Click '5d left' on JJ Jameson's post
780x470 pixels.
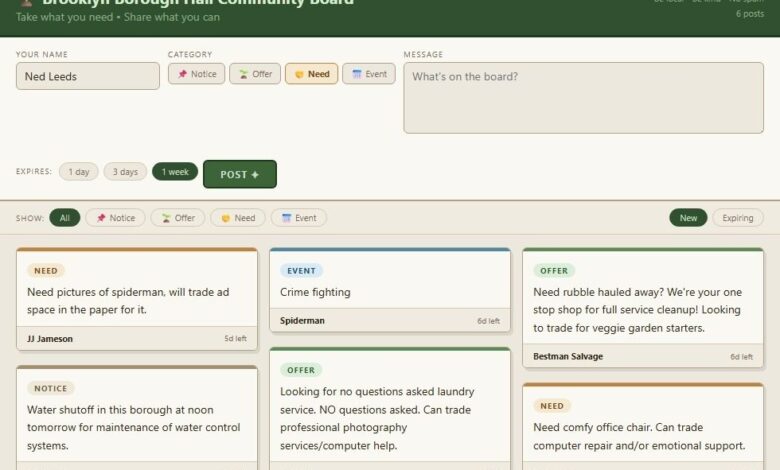[235, 339]
